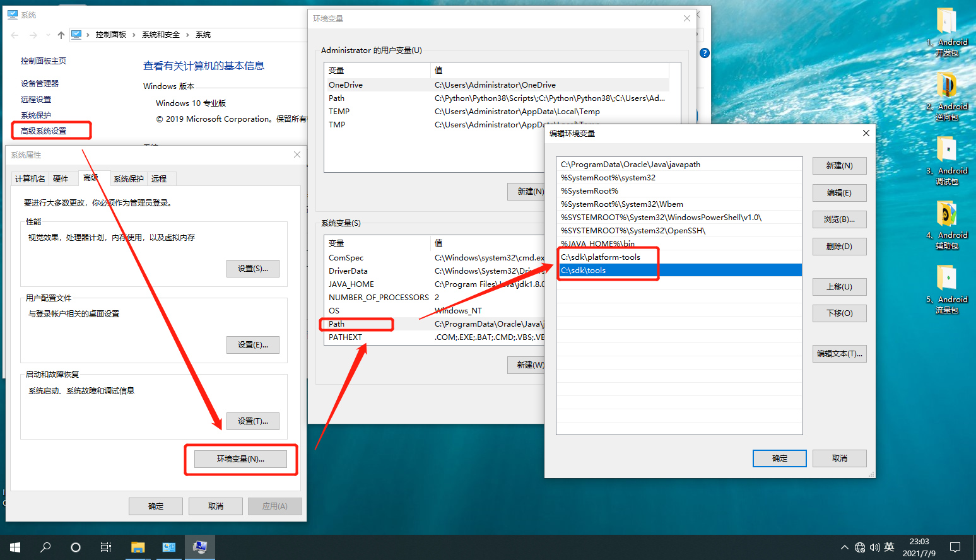Switch to the 硬件 tab
This screenshot has height=560, width=976.
point(61,179)
